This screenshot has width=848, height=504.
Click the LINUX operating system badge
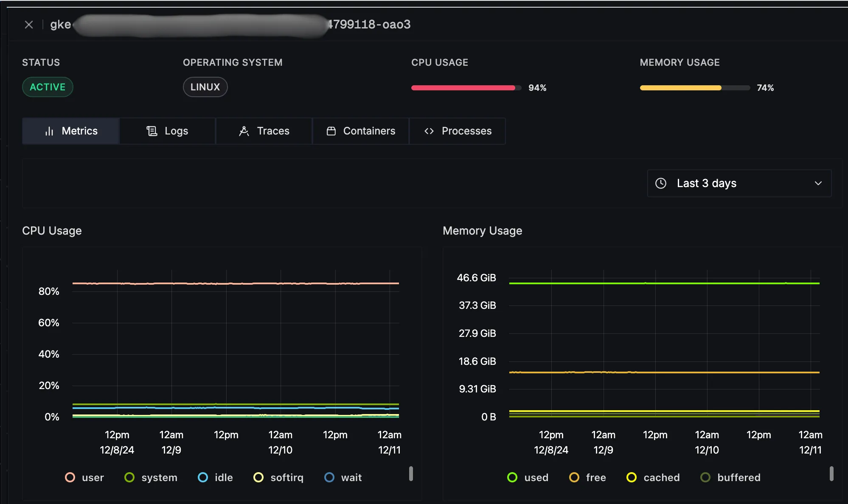tap(205, 87)
